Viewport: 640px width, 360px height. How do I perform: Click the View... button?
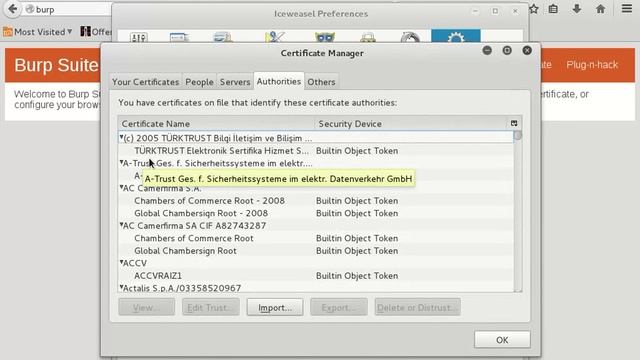(x=147, y=307)
